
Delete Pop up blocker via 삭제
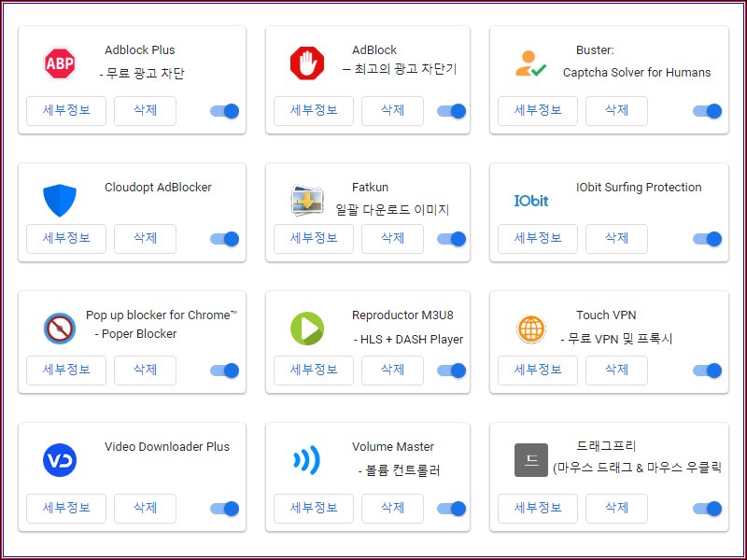coord(146,371)
